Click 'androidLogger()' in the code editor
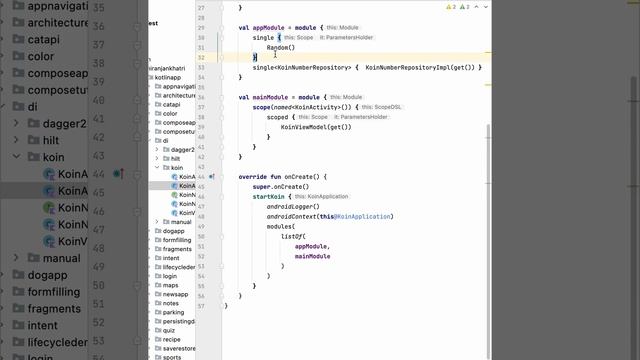Image resolution: width=640 pixels, height=360 pixels. coord(293,207)
